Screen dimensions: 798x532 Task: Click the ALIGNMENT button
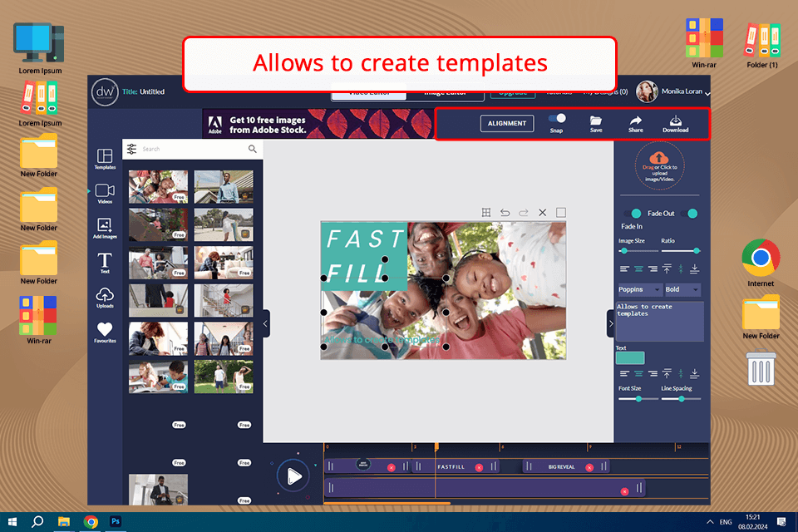click(x=507, y=123)
